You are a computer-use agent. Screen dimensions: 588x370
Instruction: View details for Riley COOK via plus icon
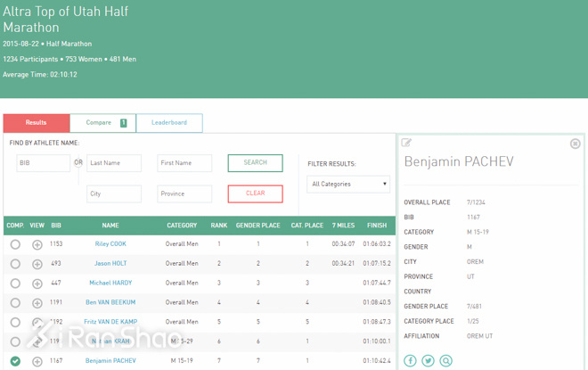37,244
